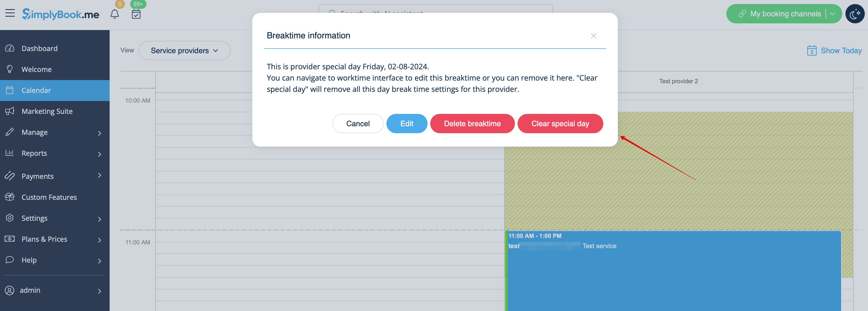Click the Welcome lightbulb icon

coord(10,69)
